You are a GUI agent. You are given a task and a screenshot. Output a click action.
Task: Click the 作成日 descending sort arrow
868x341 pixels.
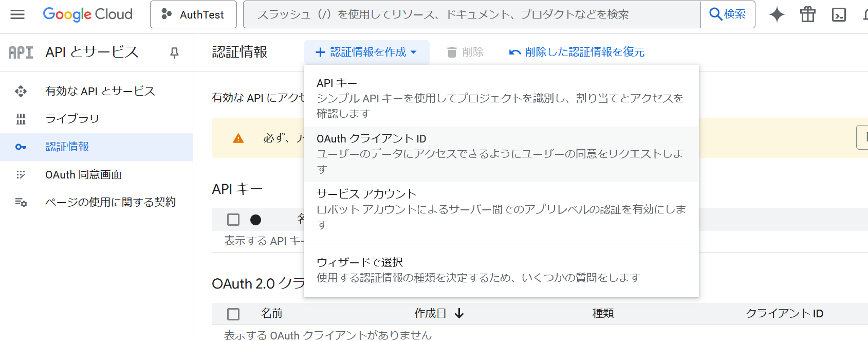(459, 313)
